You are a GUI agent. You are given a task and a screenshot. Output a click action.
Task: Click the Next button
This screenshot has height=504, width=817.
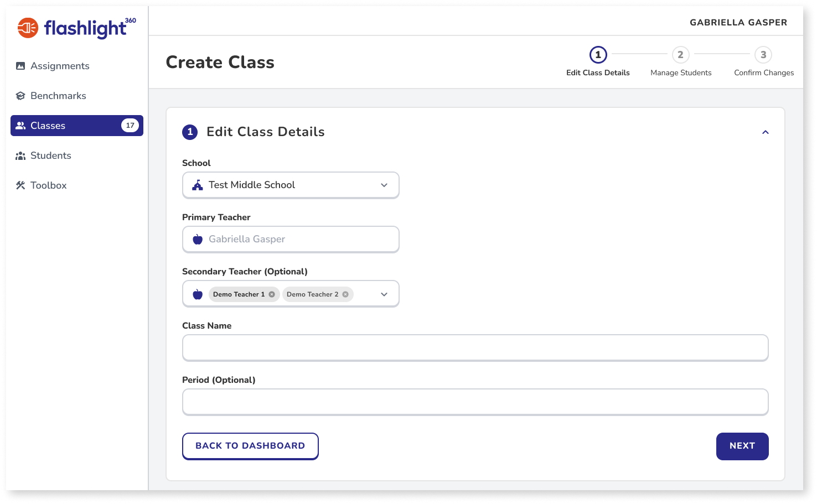coord(742,446)
